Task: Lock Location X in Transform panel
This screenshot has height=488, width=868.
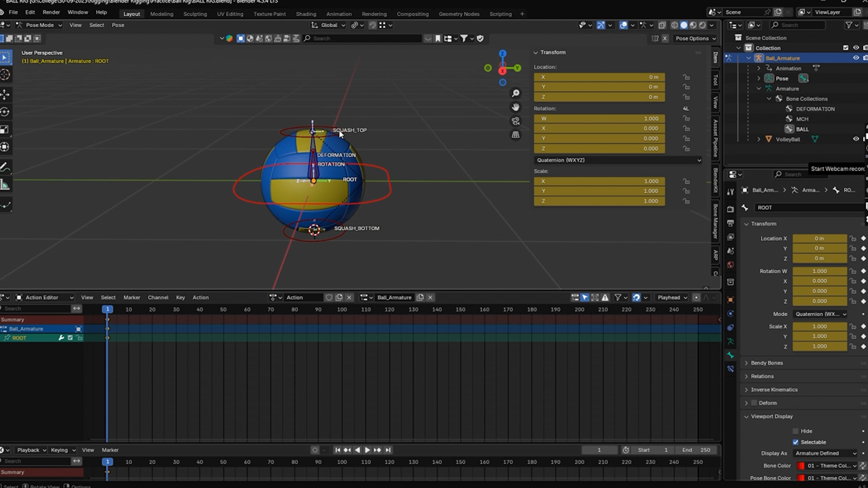Action: (x=686, y=77)
